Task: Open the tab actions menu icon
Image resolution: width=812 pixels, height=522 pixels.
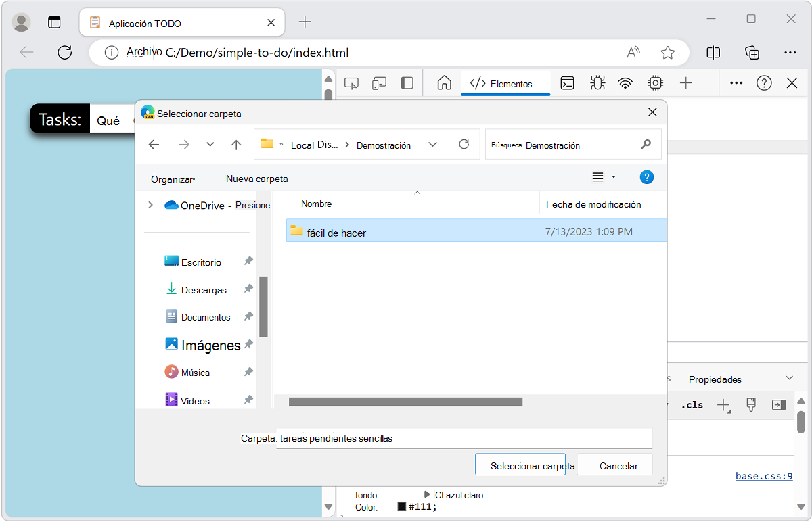Action: point(54,22)
